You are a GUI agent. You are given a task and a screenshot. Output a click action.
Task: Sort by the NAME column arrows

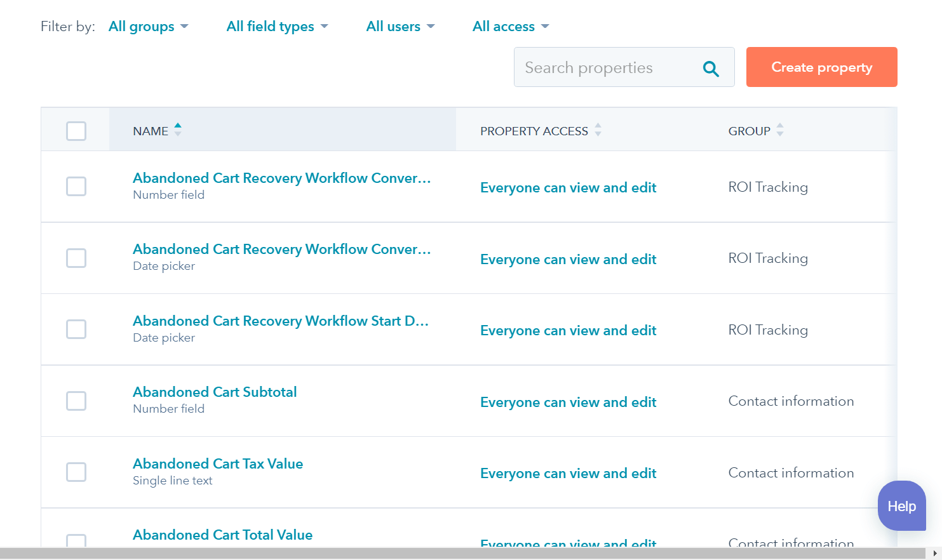tap(177, 129)
